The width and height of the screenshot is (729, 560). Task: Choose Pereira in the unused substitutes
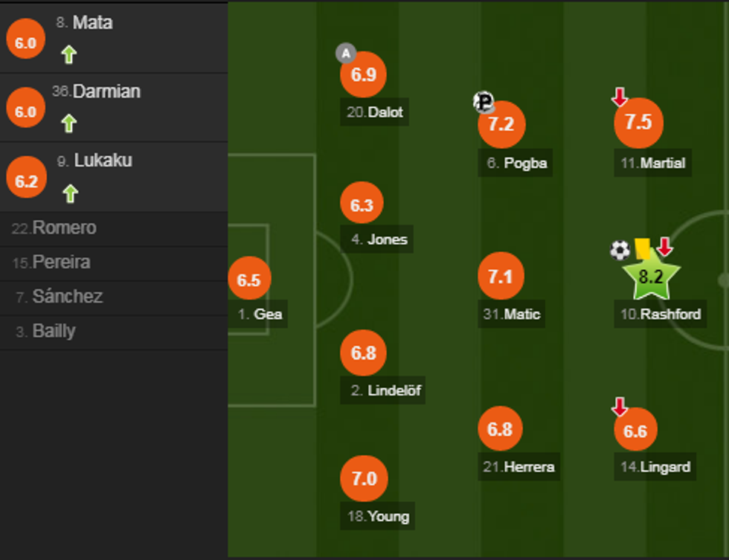[x=62, y=263]
